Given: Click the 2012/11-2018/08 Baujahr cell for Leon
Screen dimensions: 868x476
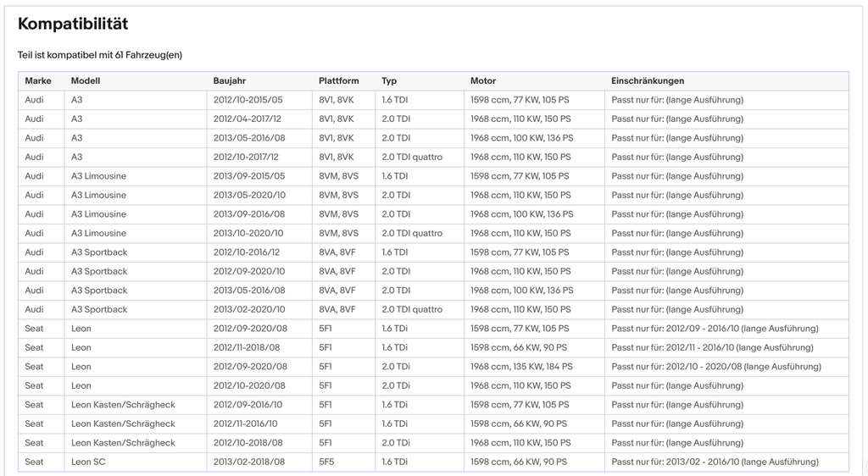Looking at the screenshot, I should point(259,348).
